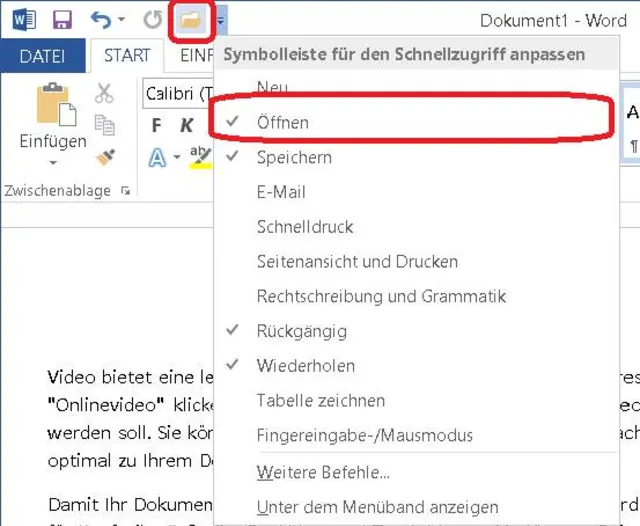Viewport: 640px width, 526px height.
Task: Open the DATEI tab
Action: [x=43, y=56]
